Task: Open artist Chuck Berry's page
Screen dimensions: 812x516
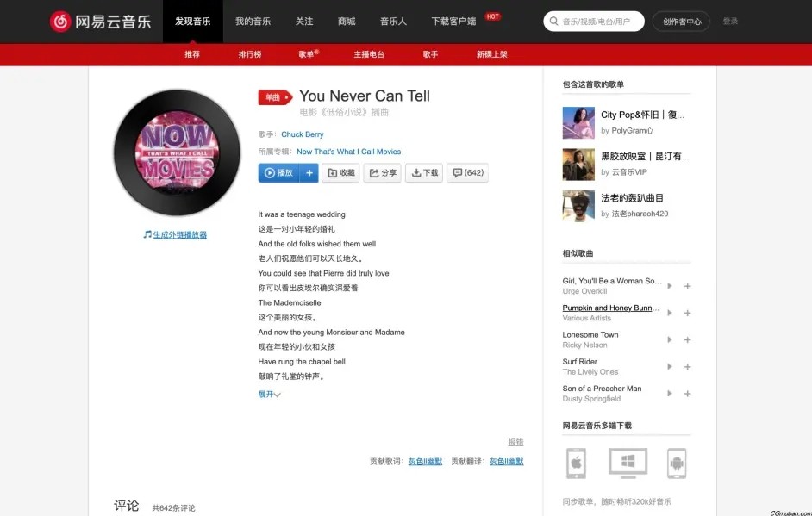Action: pos(303,134)
